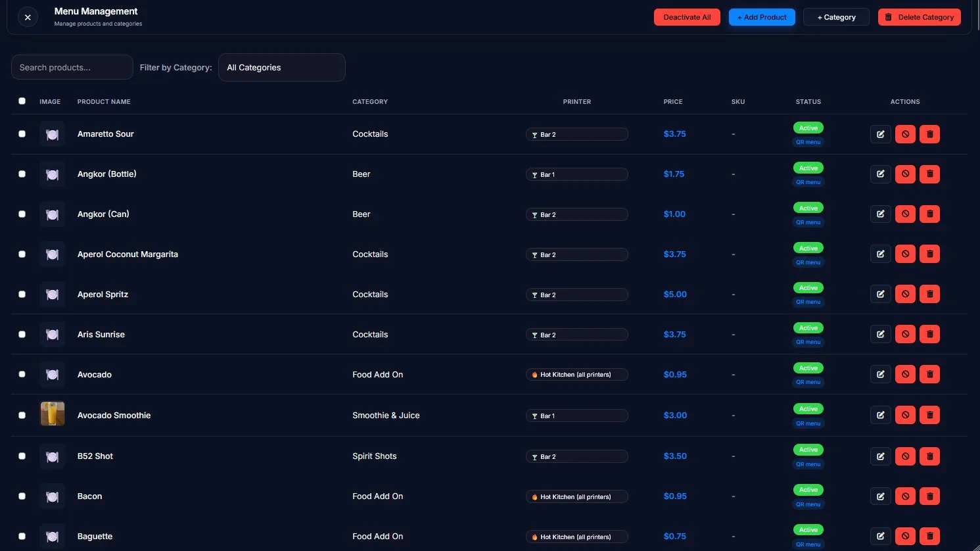This screenshot has width=980, height=551.
Task: Edit the Avocado add-on item
Action: coord(881,375)
